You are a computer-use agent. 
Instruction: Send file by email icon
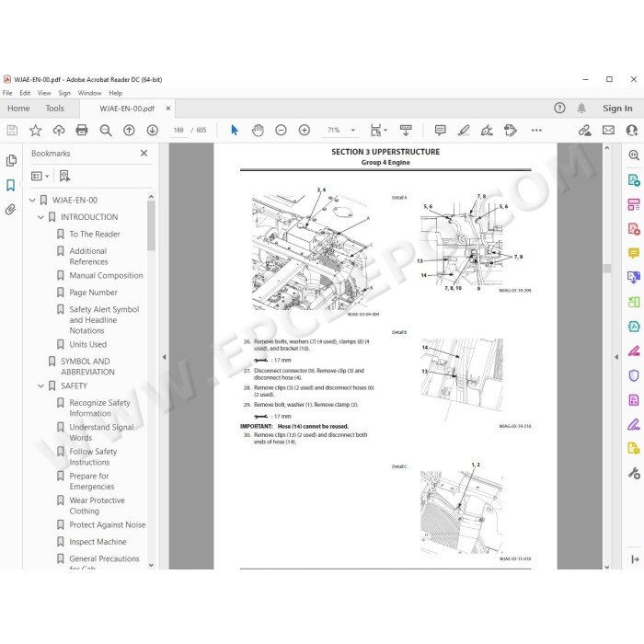(608, 131)
